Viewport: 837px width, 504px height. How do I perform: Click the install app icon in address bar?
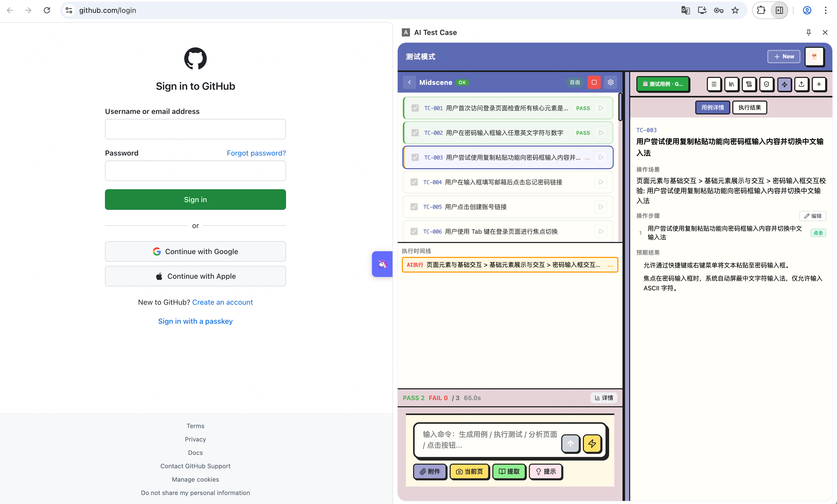[702, 10]
